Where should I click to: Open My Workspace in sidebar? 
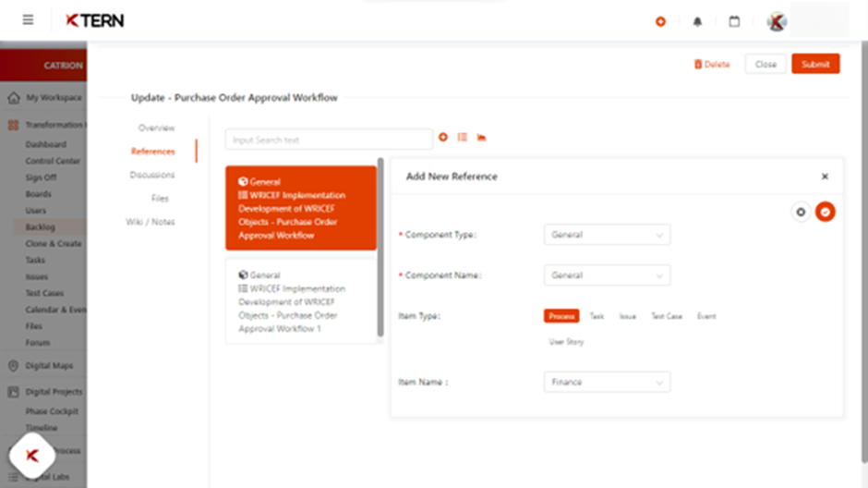54,97
